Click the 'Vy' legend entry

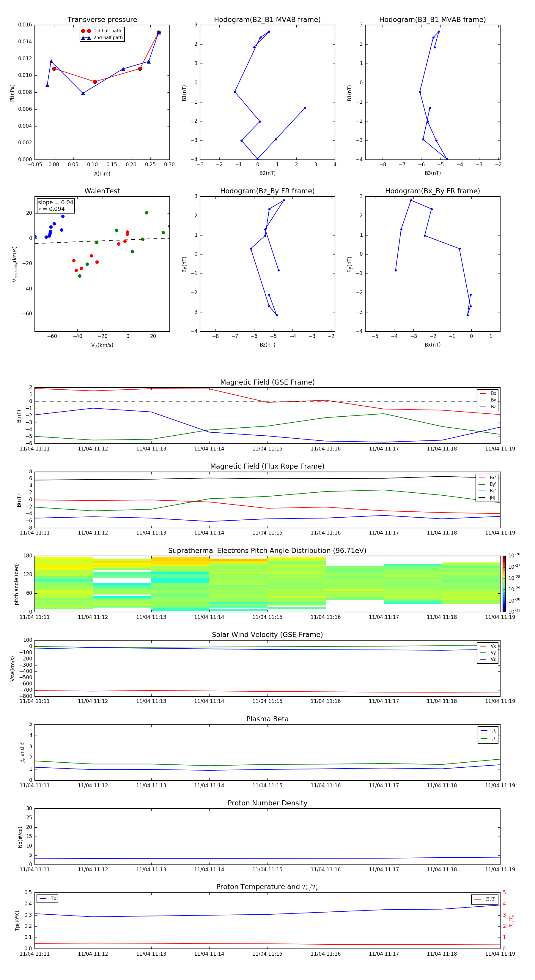(x=488, y=652)
